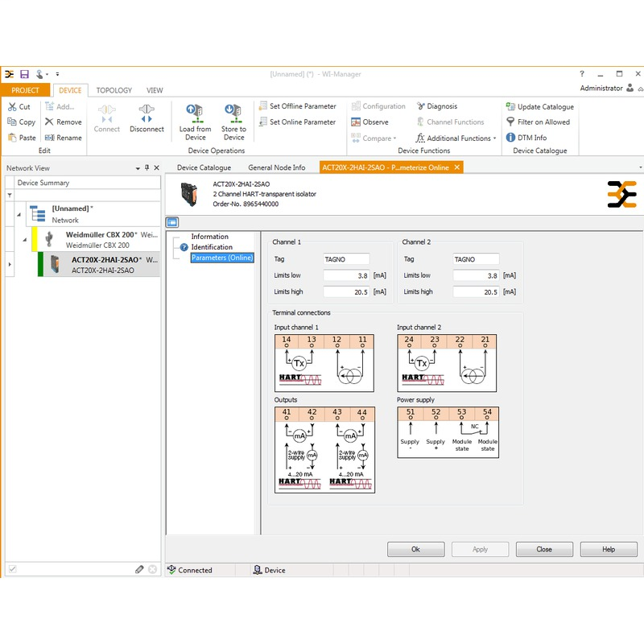
Task: Click the Connect device icon
Action: (107, 114)
